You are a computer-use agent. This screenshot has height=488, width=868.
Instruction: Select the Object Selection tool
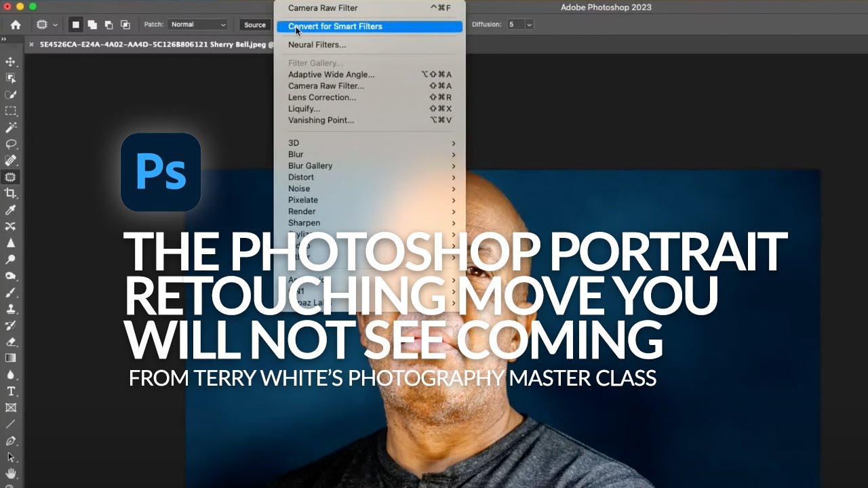(11, 78)
